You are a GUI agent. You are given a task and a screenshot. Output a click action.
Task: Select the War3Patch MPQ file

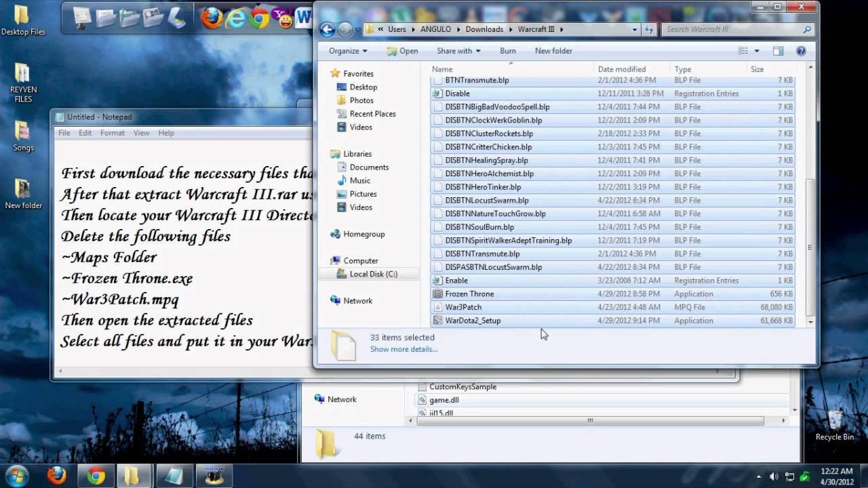612,307
